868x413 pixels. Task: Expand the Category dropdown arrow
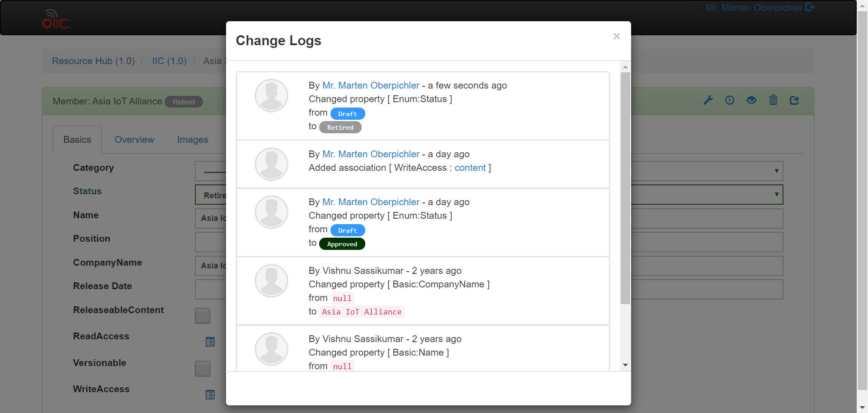[776, 171]
